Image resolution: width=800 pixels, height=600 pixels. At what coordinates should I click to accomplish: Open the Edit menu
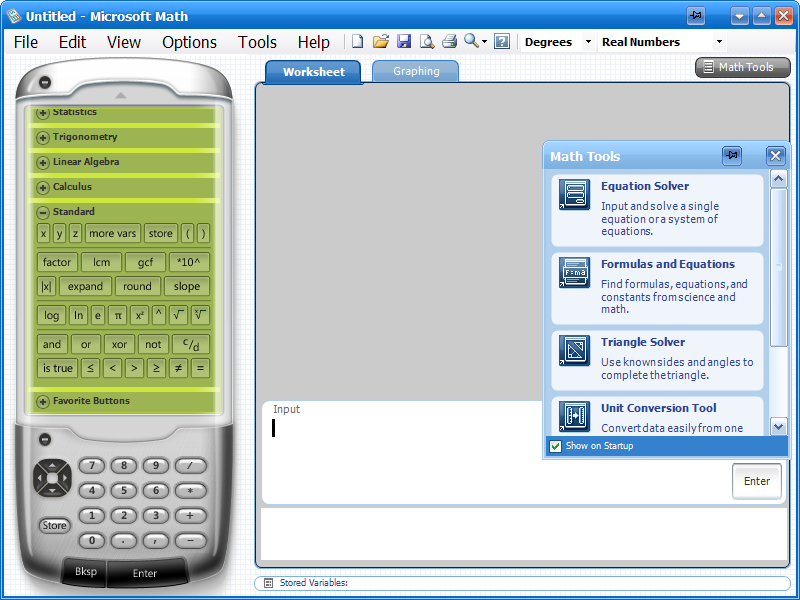(x=72, y=42)
